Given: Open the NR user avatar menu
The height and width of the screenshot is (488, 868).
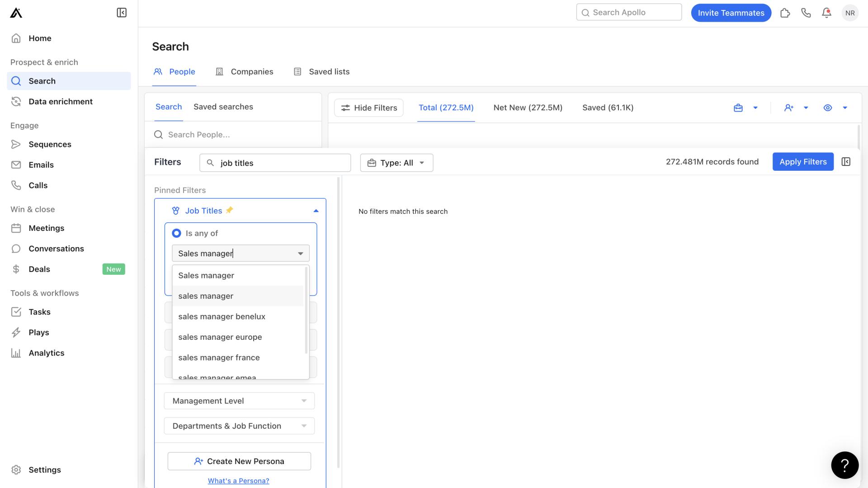Looking at the screenshot, I should (850, 13).
